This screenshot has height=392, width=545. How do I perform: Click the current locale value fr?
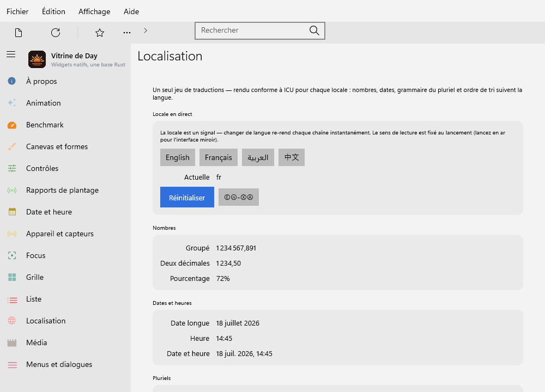tap(219, 177)
